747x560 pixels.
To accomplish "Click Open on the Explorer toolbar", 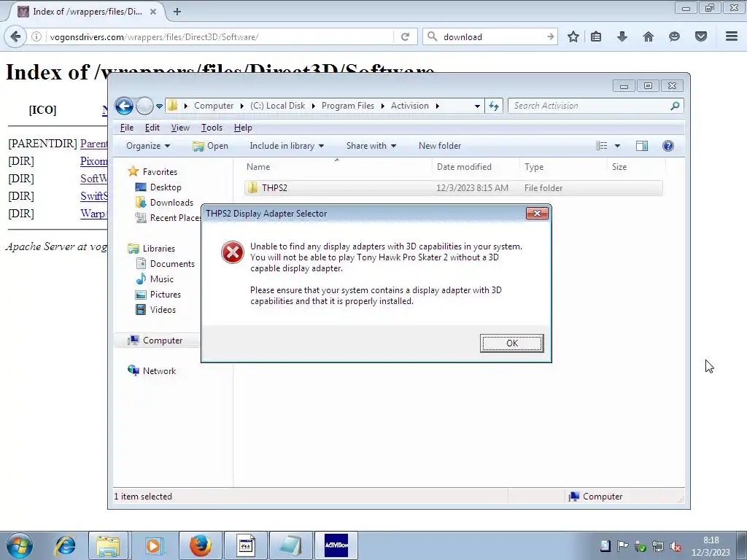I will (x=210, y=146).
